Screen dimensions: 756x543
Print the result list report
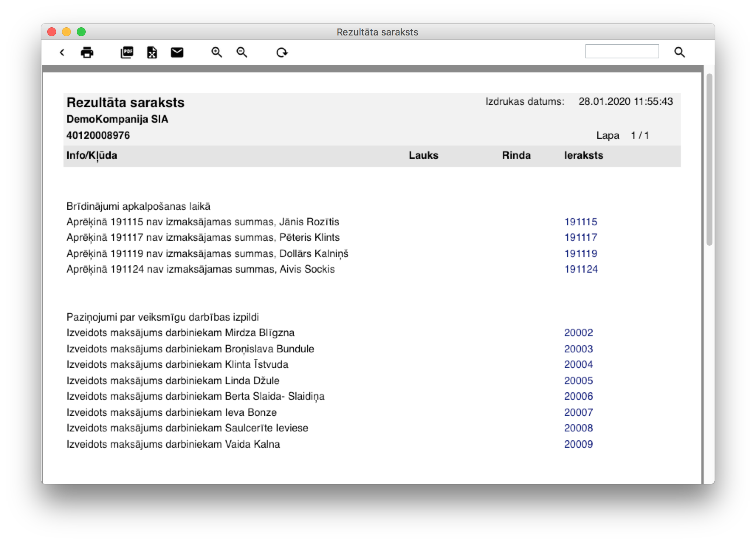(87, 52)
